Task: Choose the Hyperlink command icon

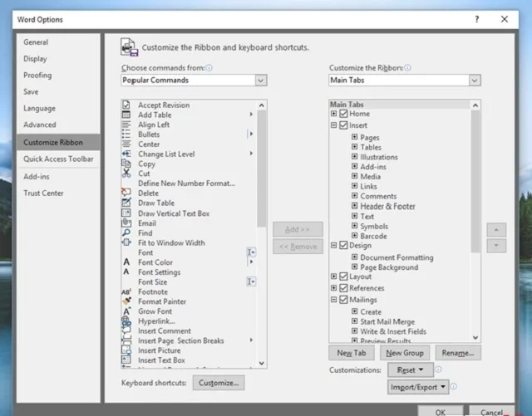Action: point(126,321)
